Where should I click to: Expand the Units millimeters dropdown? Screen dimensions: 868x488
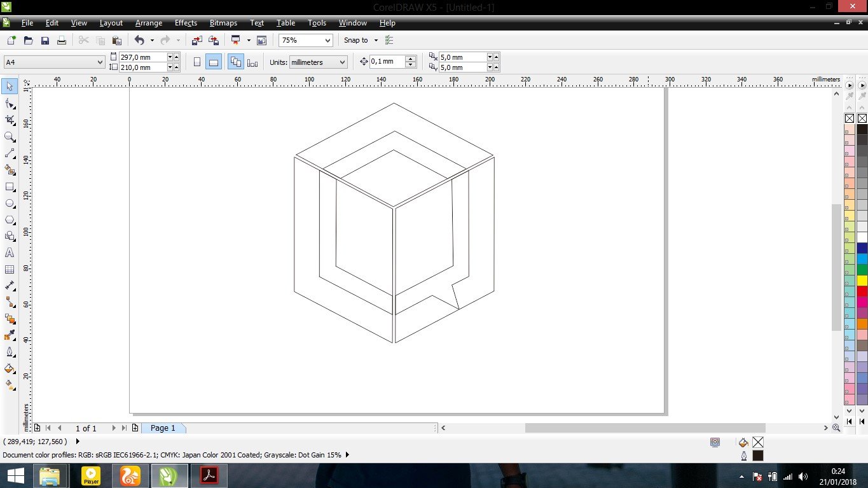coord(342,62)
